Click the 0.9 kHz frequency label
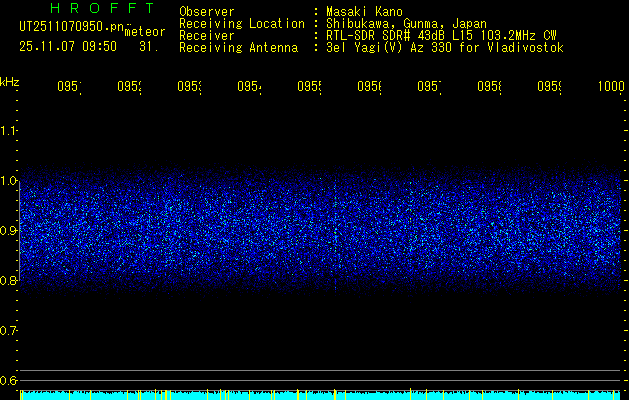This screenshot has height=400, width=629. [8, 231]
